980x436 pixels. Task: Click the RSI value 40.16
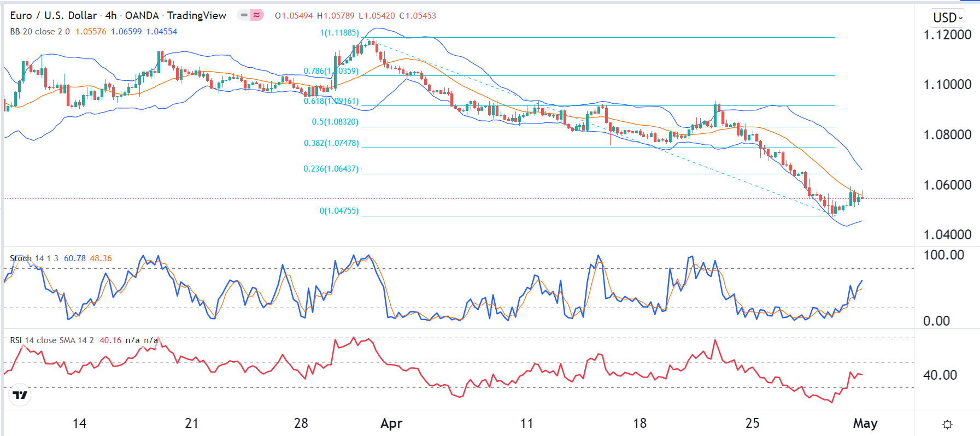pyautogui.click(x=110, y=340)
